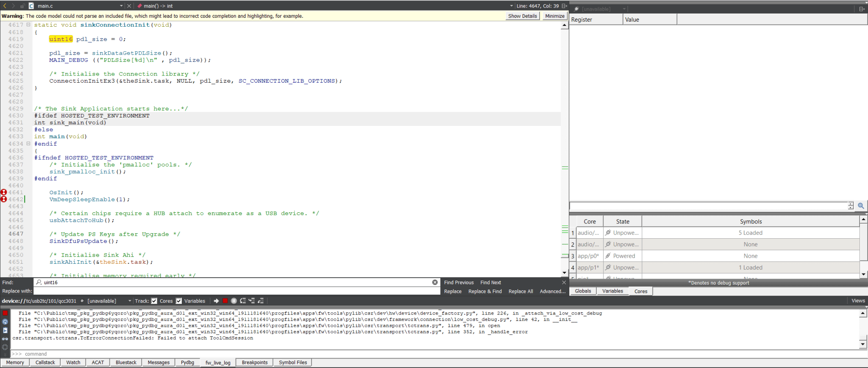Viewport: 868px width, 368px height.
Task: Open the main() -> int function dropdown
Action: point(511,6)
